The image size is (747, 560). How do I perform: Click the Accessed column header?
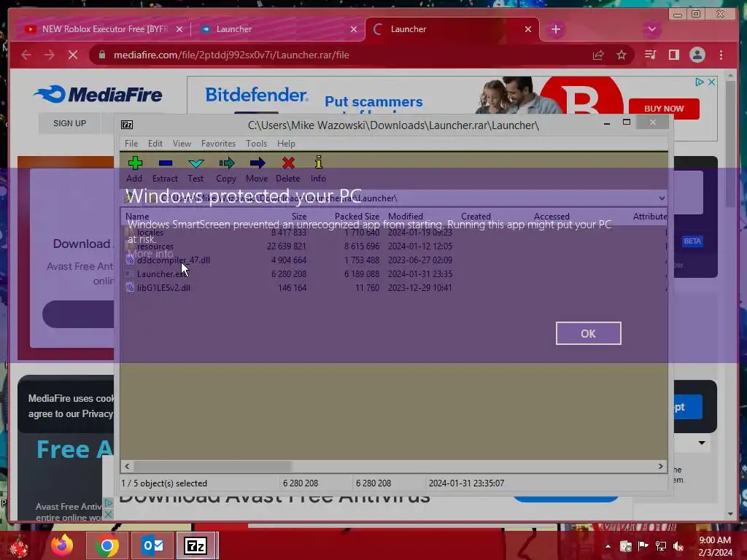click(x=551, y=216)
